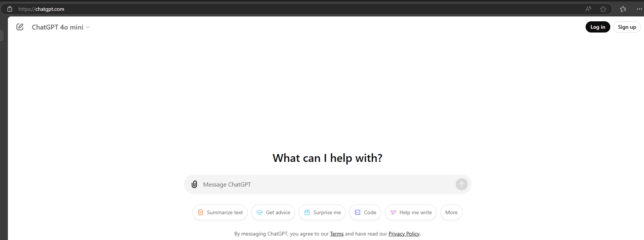Choose the Get advice suggestion
Viewport: 644px width, 240px height.
click(273, 212)
